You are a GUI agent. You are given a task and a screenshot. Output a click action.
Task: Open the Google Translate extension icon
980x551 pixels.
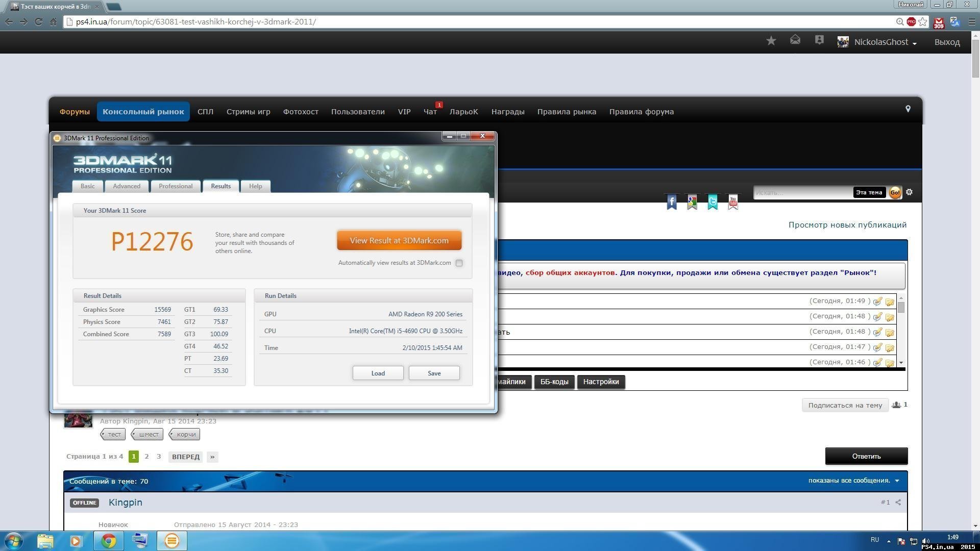click(x=954, y=22)
